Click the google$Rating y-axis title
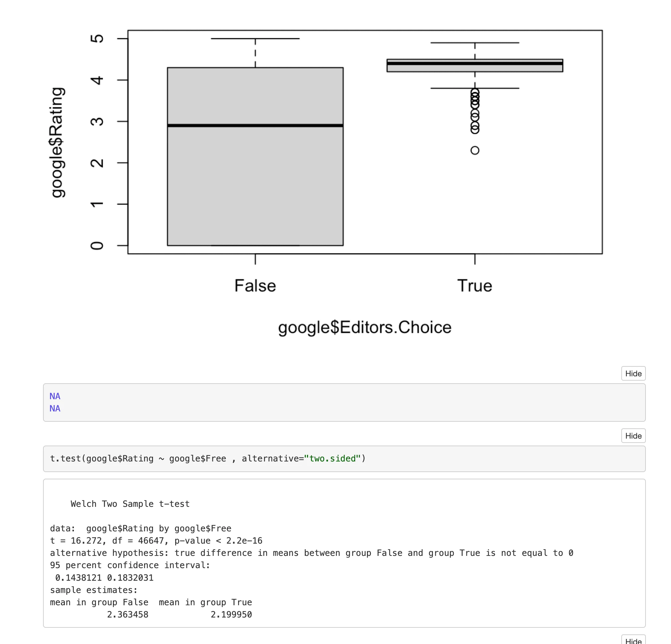This screenshot has width=671, height=644. point(57,142)
